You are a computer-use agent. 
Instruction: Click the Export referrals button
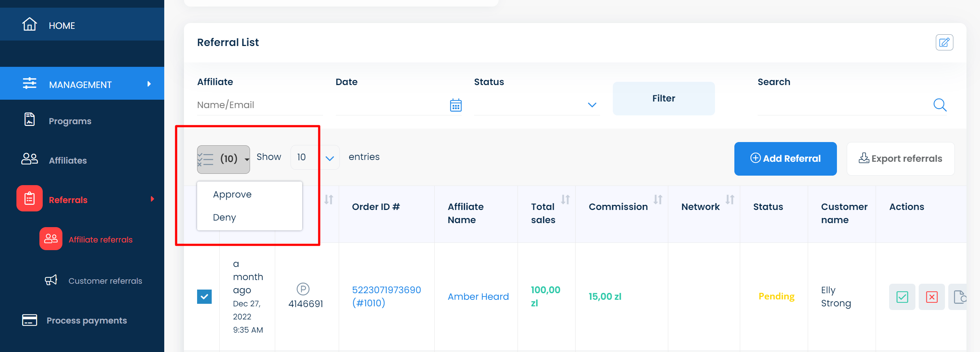900,159
